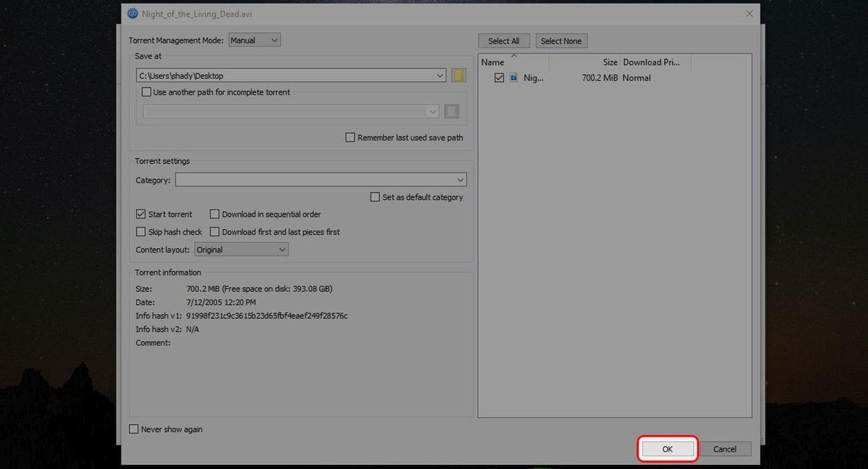Viewport: 868px width, 469px height.
Task: Enable Download in sequential order
Action: click(215, 214)
